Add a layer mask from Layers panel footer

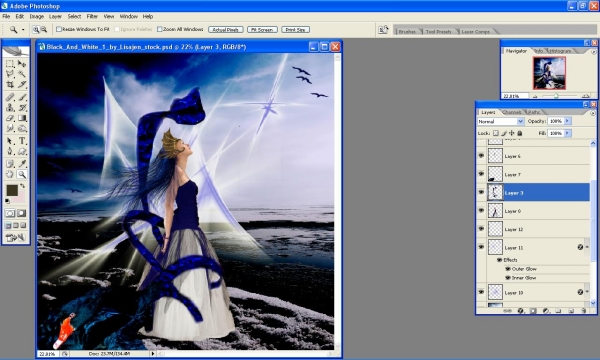[x=533, y=311]
